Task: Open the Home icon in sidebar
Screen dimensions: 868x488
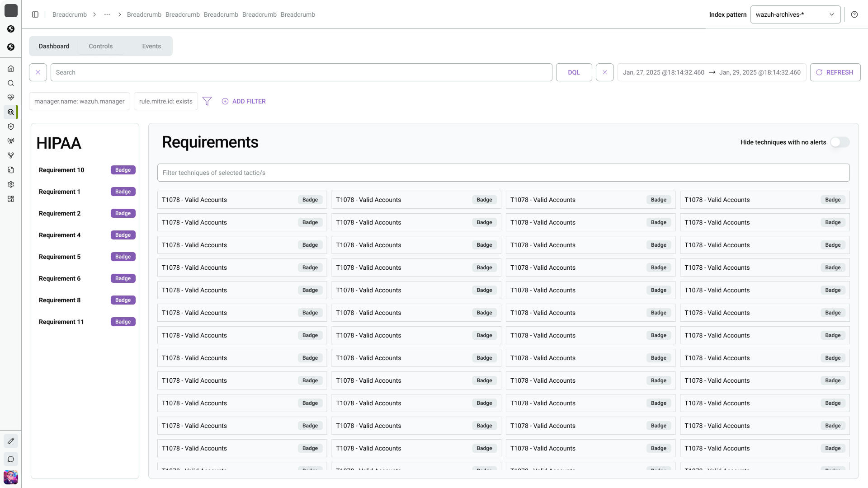Action: (x=11, y=69)
